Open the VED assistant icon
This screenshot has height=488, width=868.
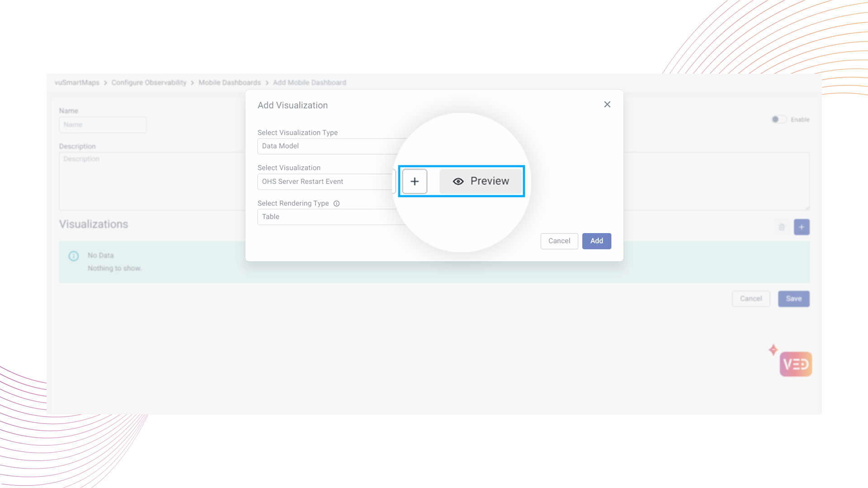click(x=796, y=364)
